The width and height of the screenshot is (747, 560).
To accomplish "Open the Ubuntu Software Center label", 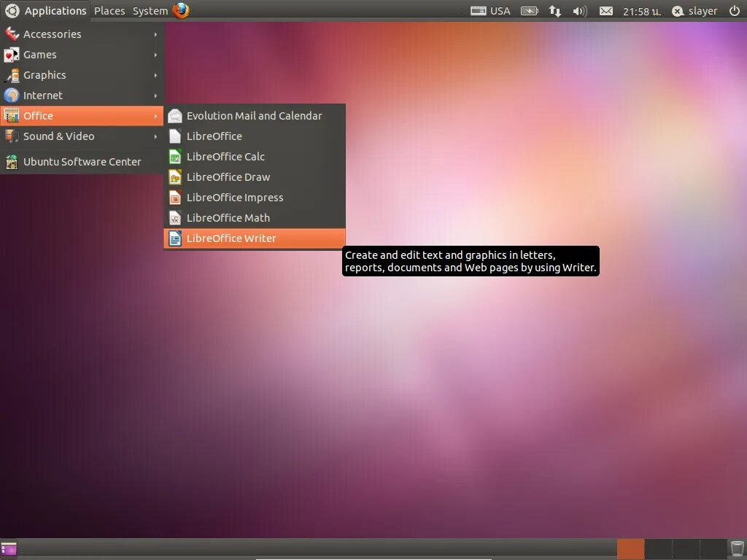I will [82, 162].
